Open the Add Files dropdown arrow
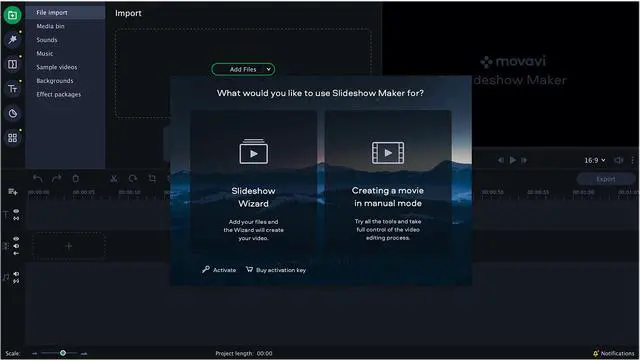Viewport: 640px width, 361px height. coord(269,69)
